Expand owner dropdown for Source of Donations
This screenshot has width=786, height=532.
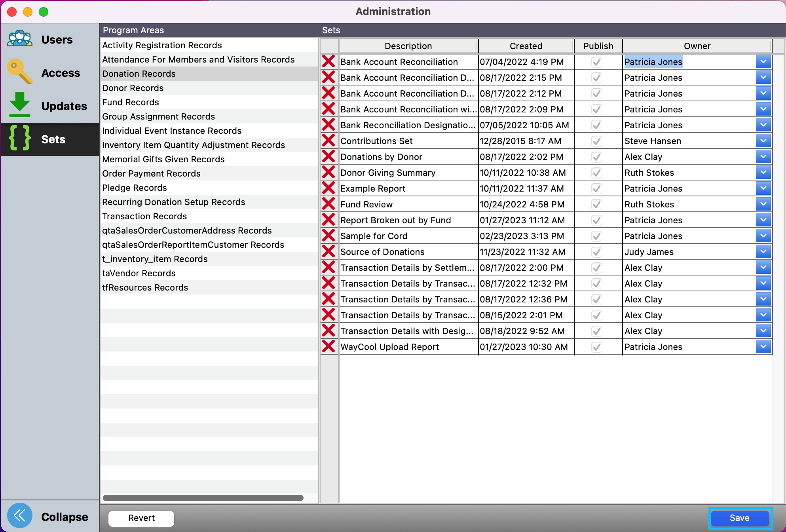point(763,252)
